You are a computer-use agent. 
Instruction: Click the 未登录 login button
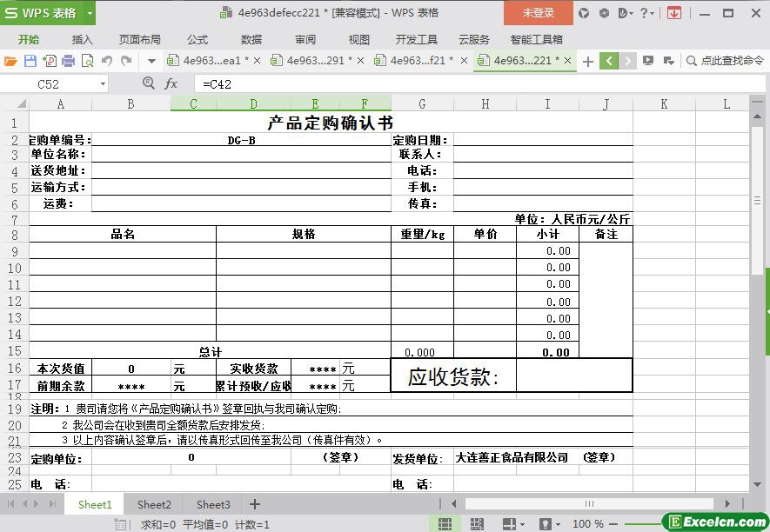tap(538, 13)
